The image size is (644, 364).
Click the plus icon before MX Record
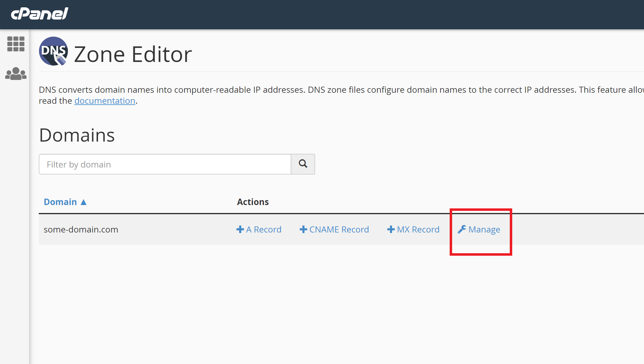(391, 229)
